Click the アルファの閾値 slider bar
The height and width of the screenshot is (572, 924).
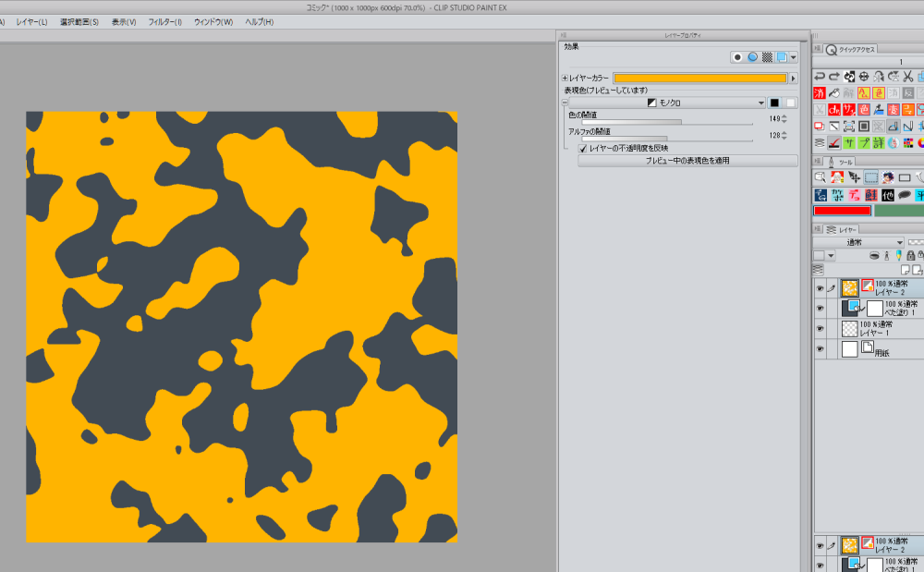tap(666, 139)
